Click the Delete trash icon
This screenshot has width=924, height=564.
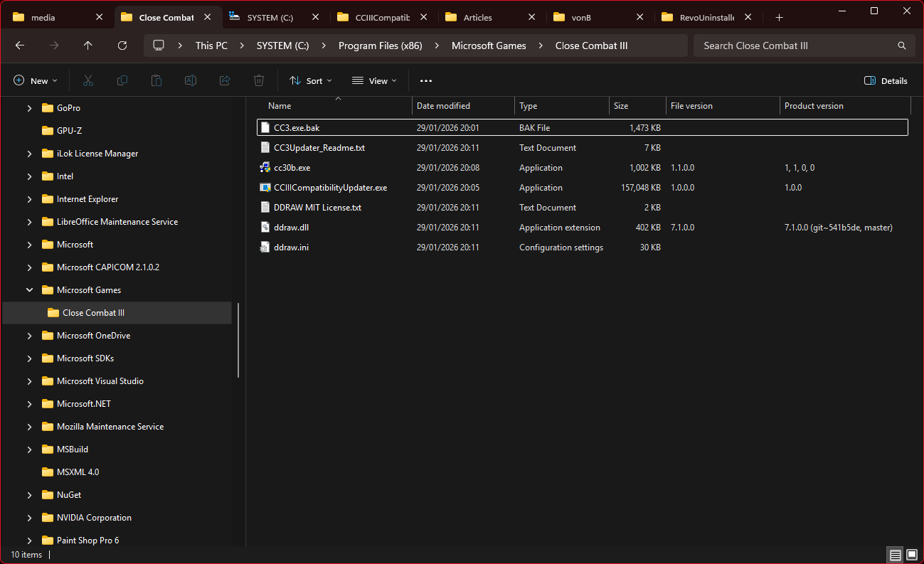[x=259, y=81]
